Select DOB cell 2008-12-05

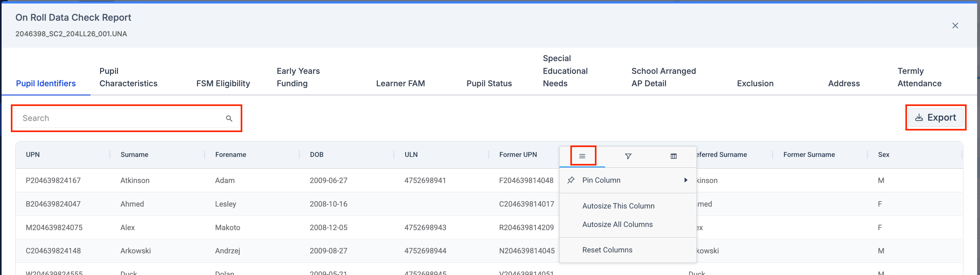(328, 228)
